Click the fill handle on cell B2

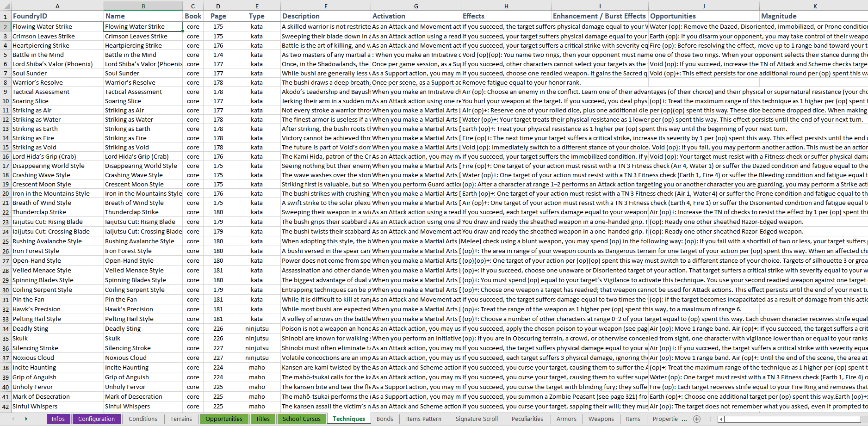click(x=183, y=31)
